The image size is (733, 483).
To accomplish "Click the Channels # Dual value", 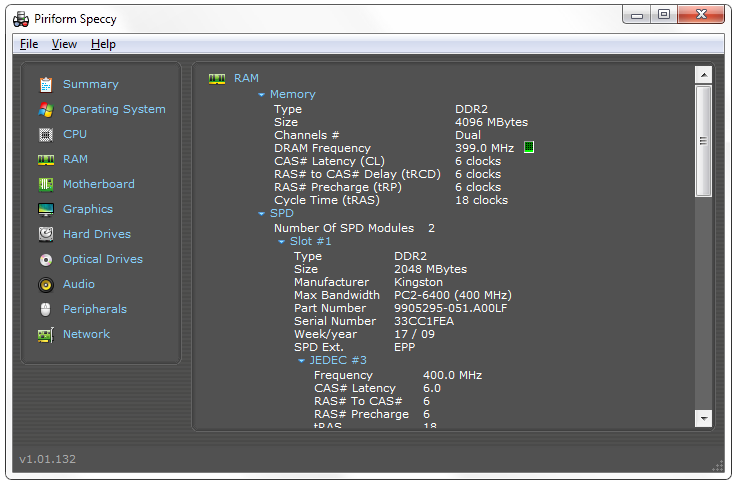I will click(468, 135).
